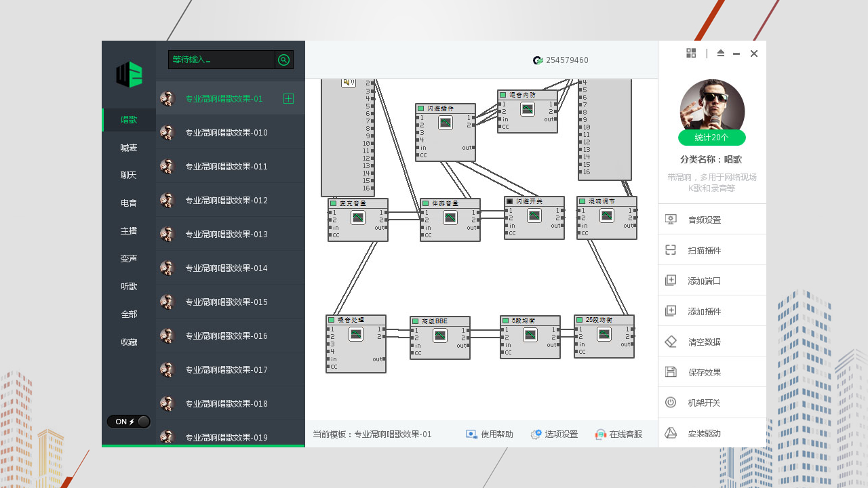Viewport: 868px width, 488px height.
Task: Select the 清空数据 eraser icon to clear data
Action: pos(671,341)
